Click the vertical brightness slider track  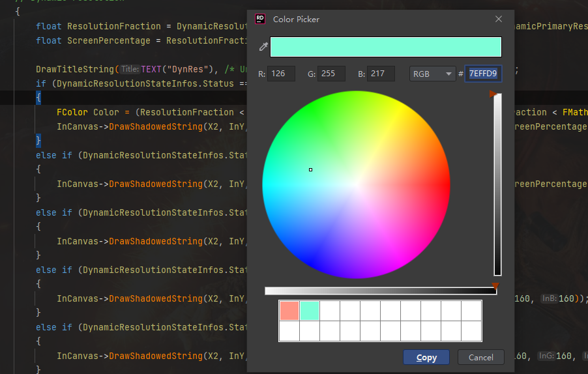pos(497,184)
